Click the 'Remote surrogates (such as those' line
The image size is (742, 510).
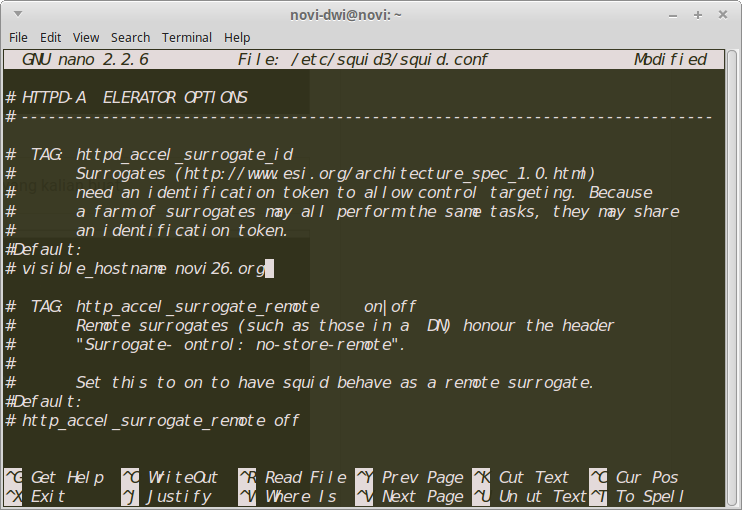point(310,325)
